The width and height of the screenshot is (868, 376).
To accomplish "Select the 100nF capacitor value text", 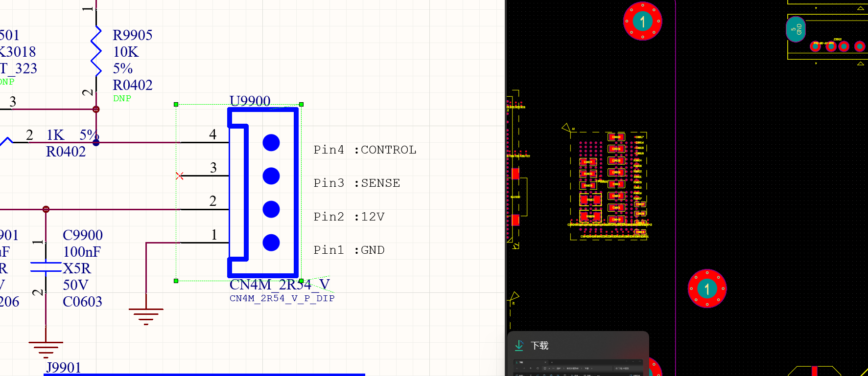I will pyautogui.click(x=82, y=252).
